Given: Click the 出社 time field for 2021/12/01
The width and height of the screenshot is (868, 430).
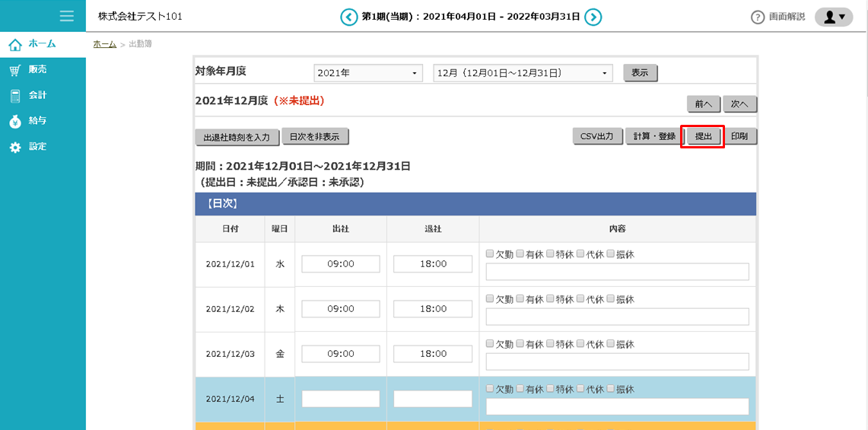Looking at the screenshot, I should click(x=341, y=264).
